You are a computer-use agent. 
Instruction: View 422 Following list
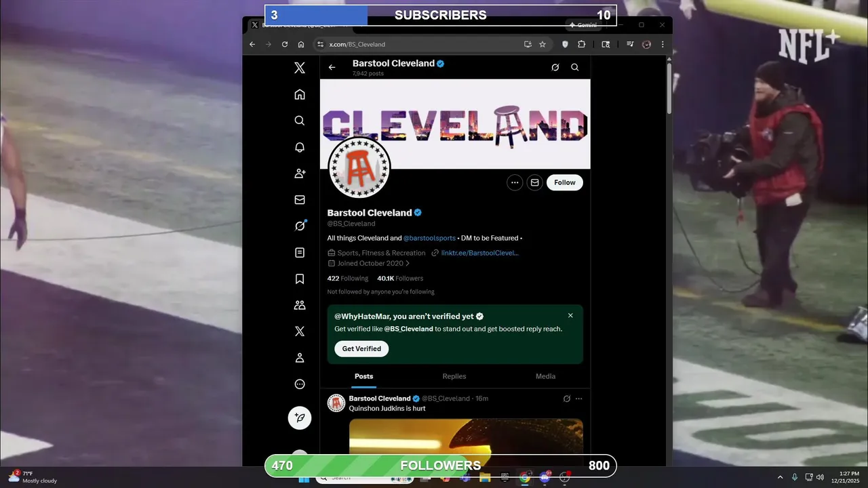pos(347,279)
